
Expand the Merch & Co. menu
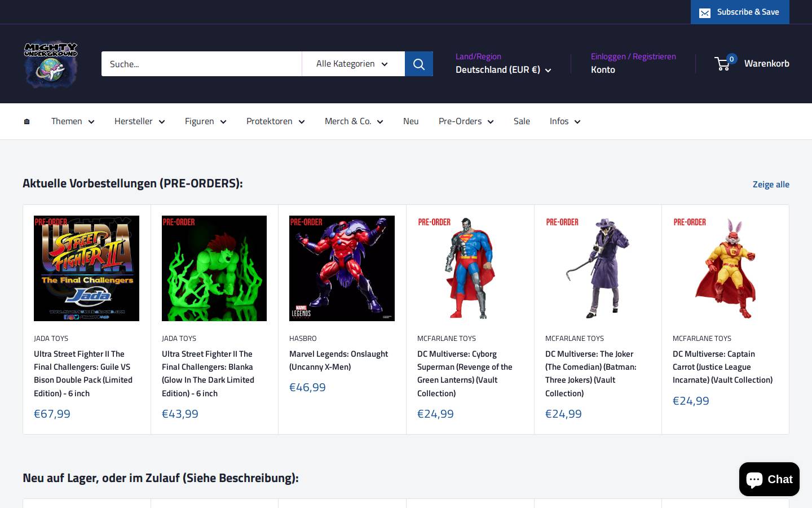(354, 121)
